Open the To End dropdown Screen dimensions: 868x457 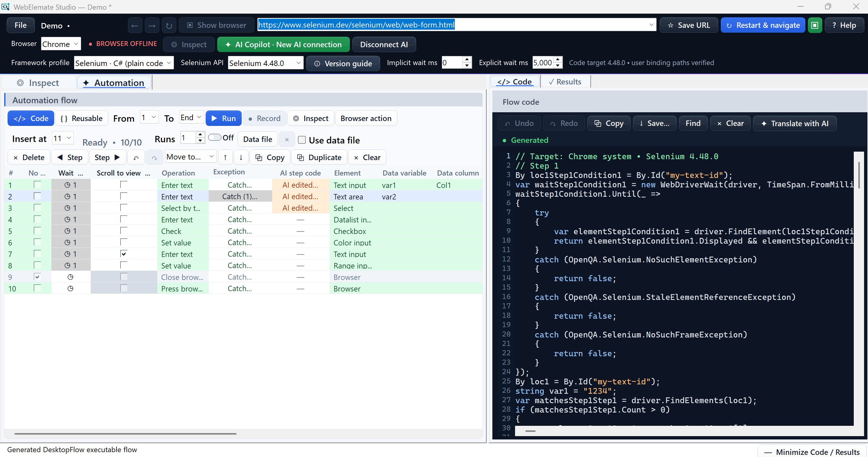[191, 117]
